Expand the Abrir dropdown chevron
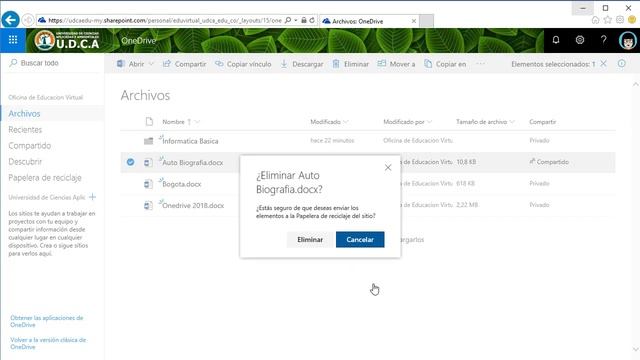The image size is (640, 360). point(151,64)
